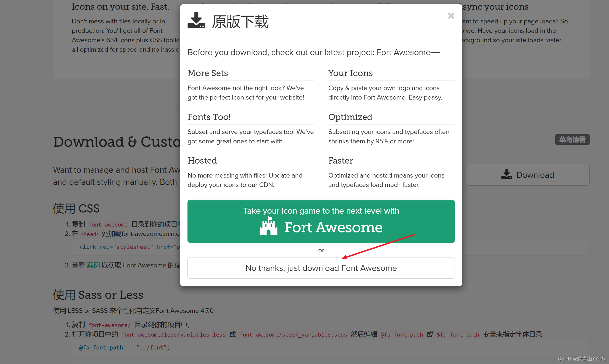Click 'shrinks them by 95% or more!' text
The height and width of the screenshot is (364, 609).
coord(371,141)
